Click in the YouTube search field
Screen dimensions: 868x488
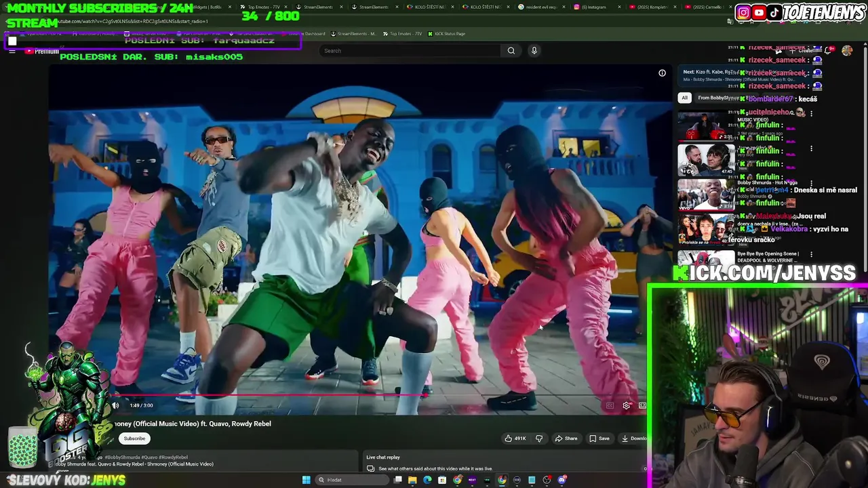point(410,50)
